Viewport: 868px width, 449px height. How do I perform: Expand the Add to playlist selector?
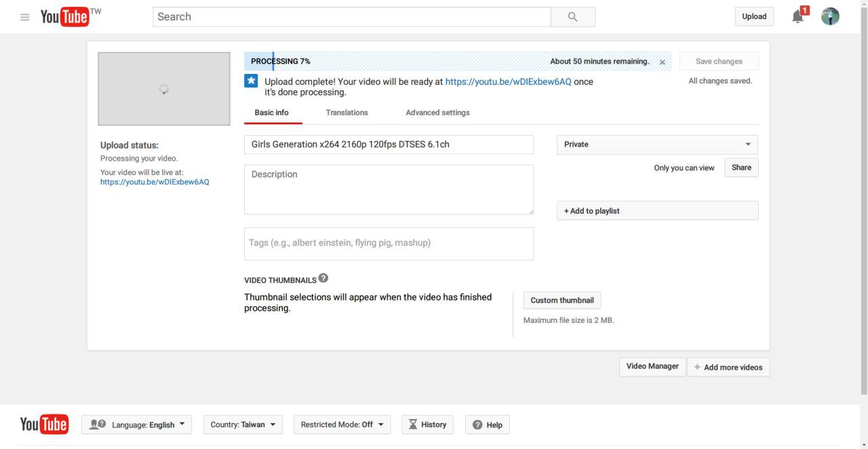[656, 211]
